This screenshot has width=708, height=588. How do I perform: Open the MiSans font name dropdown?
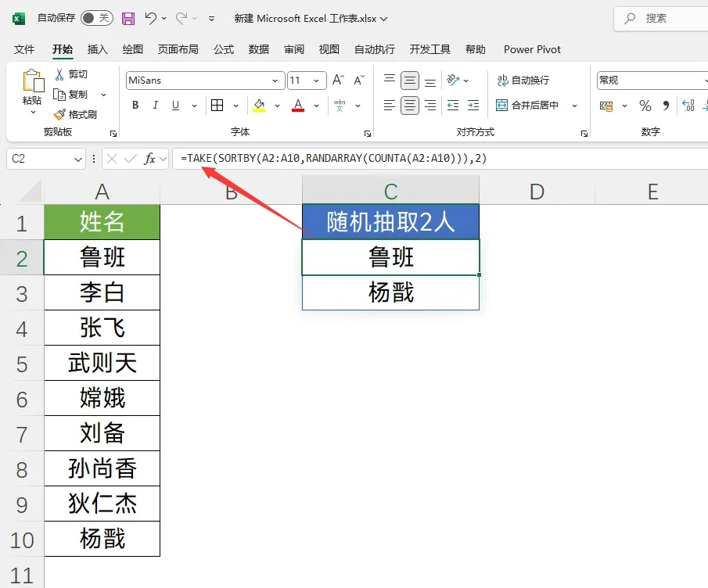tap(275, 81)
